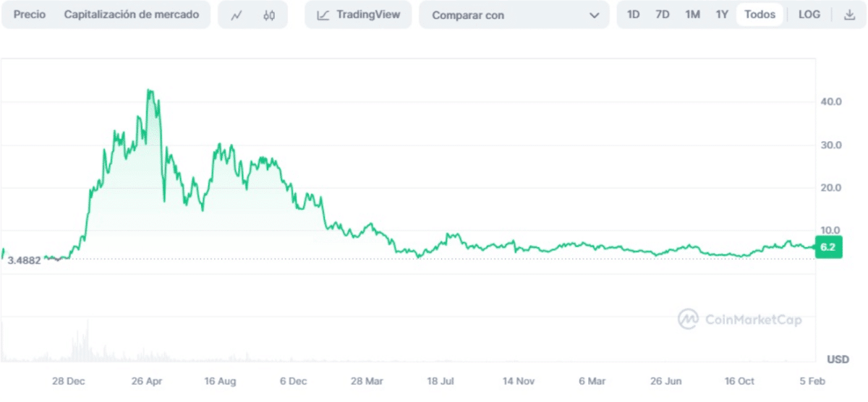Viewport: 868px width, 402px height.
Task: Set the time range to 1M
Action: pos(692,14)
